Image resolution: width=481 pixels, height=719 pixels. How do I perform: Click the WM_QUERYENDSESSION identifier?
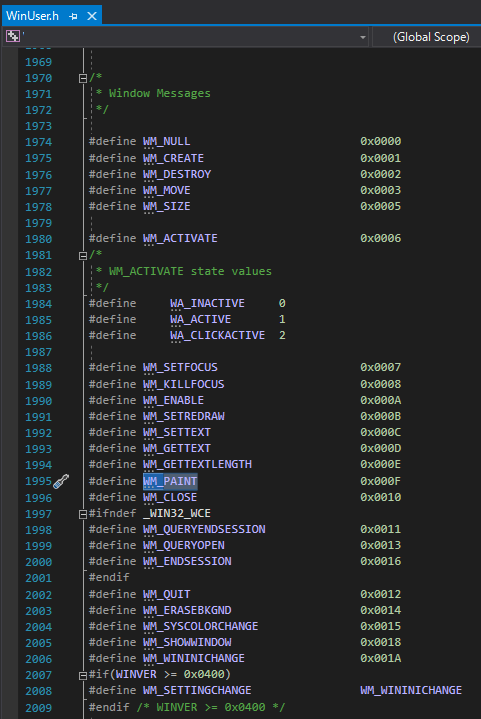pos(204,529)
